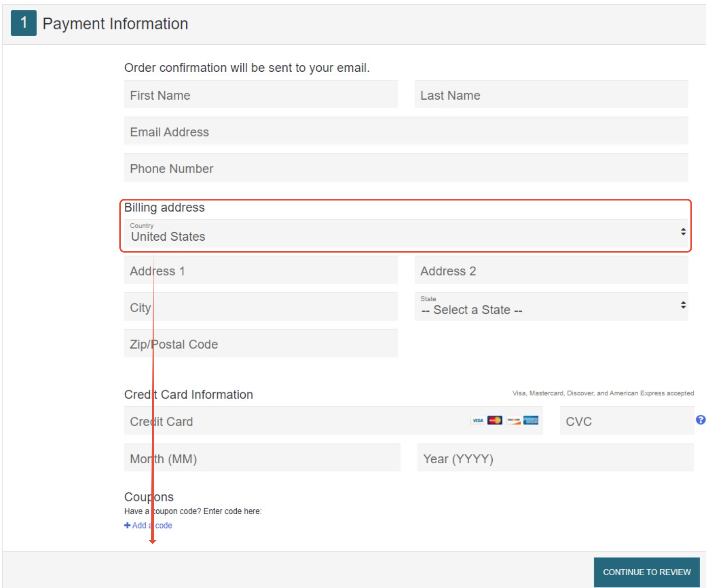Click the Month (MM) field
The image size is (706, 588).
click(262, 458)
